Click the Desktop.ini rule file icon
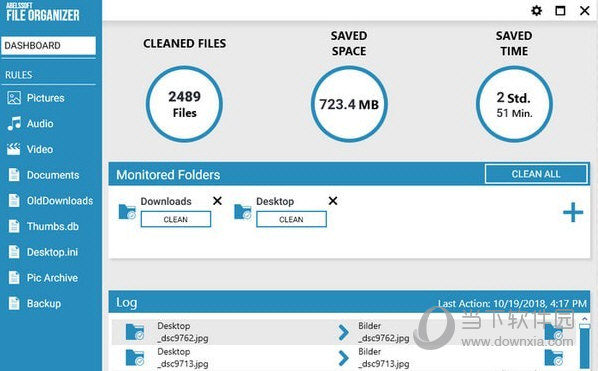The height and width of the screenshot is (371, 598). pyautogui.click(x=14, y=252)
